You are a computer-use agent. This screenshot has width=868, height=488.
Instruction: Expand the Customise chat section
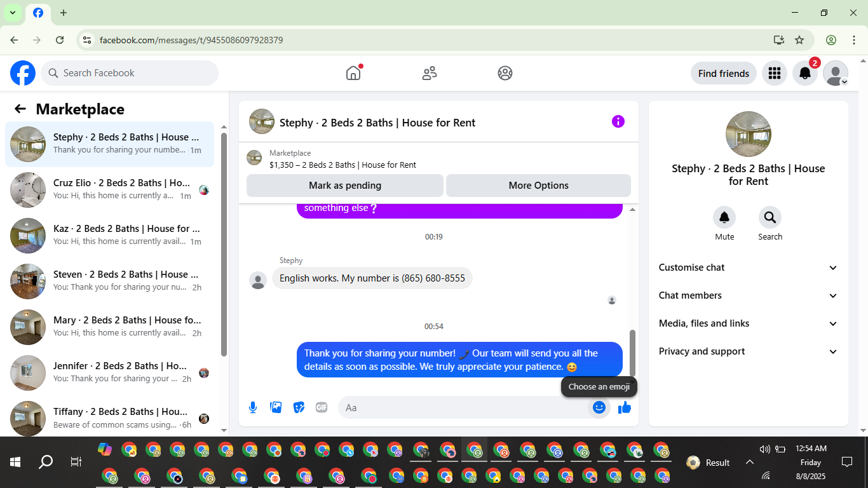(x=749, y=268)
